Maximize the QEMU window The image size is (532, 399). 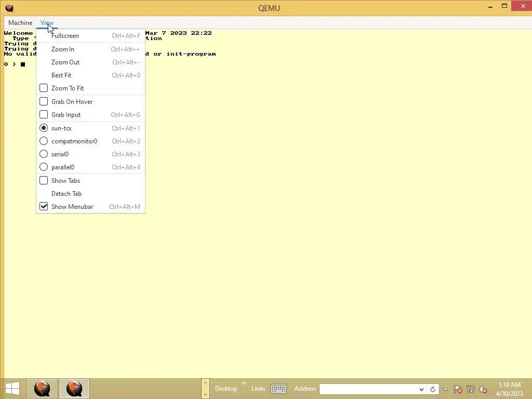pos(504,6)
